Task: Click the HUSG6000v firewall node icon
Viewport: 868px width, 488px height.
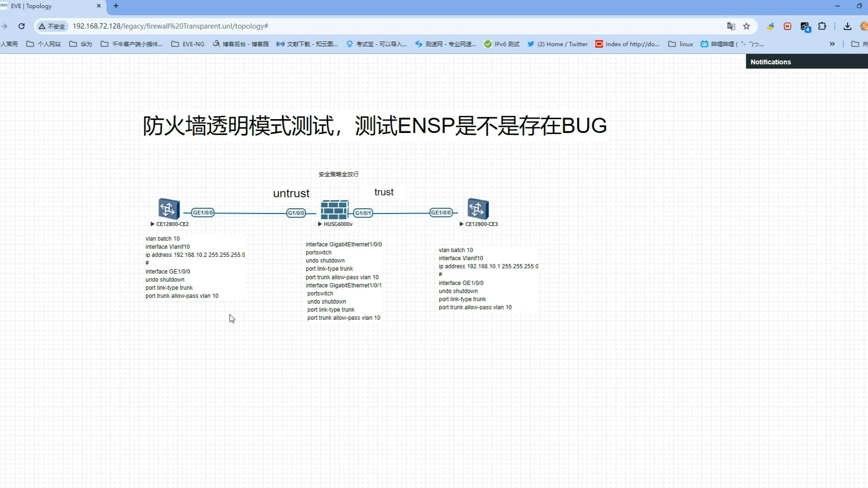Action: pyautogui.click(x=334, y=210)
